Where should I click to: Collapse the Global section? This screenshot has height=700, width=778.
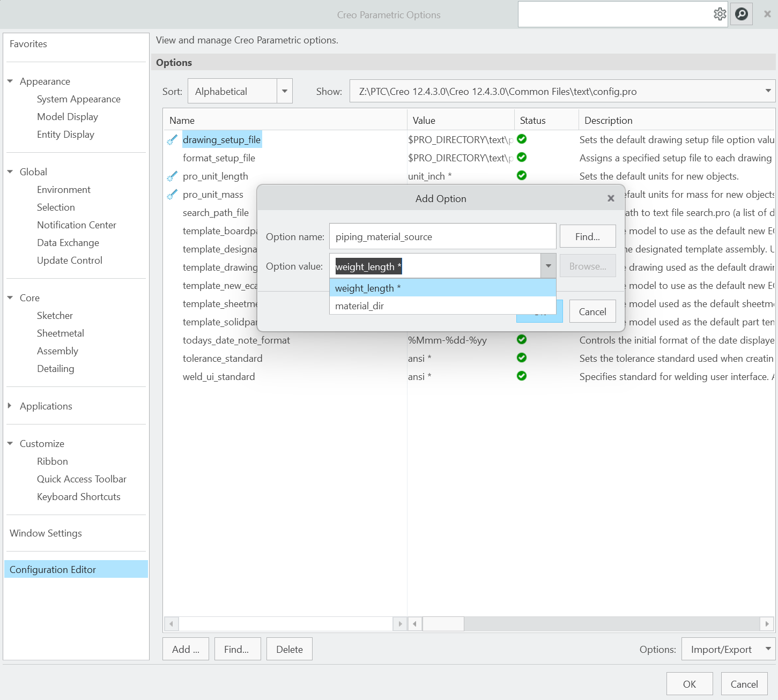(x=10, y=172)
